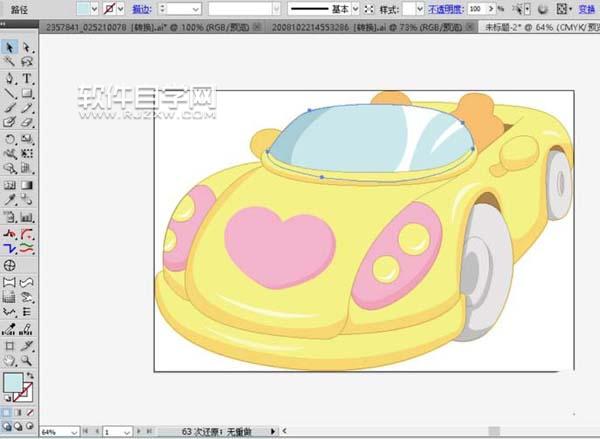
Task: Open the variable width profile dropdown
Action: click(x=276, y=8)
